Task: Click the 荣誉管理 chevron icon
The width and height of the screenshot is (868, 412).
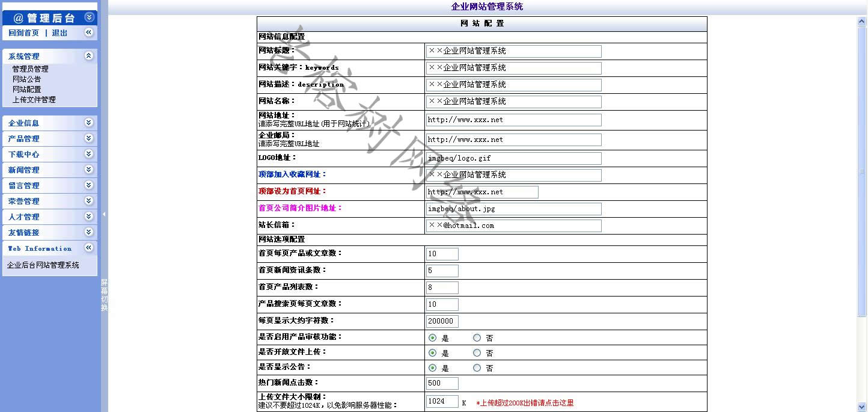Action: 88,201
